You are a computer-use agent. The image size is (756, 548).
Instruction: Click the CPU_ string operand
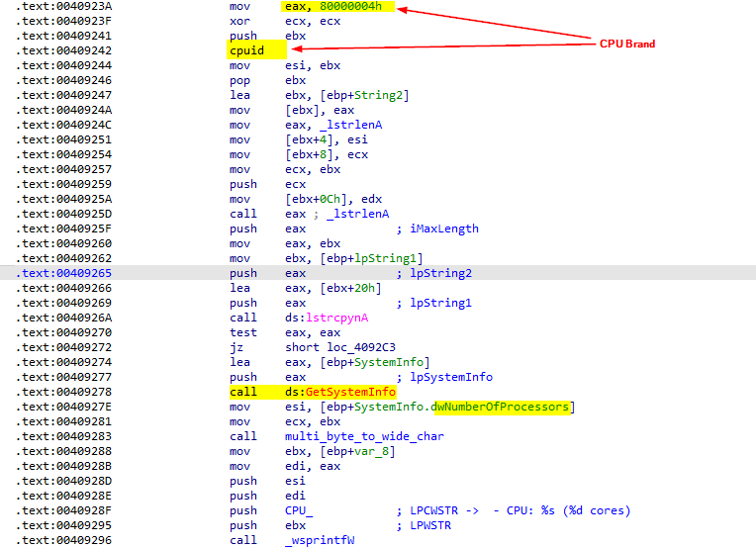click(x=299, y=510)
